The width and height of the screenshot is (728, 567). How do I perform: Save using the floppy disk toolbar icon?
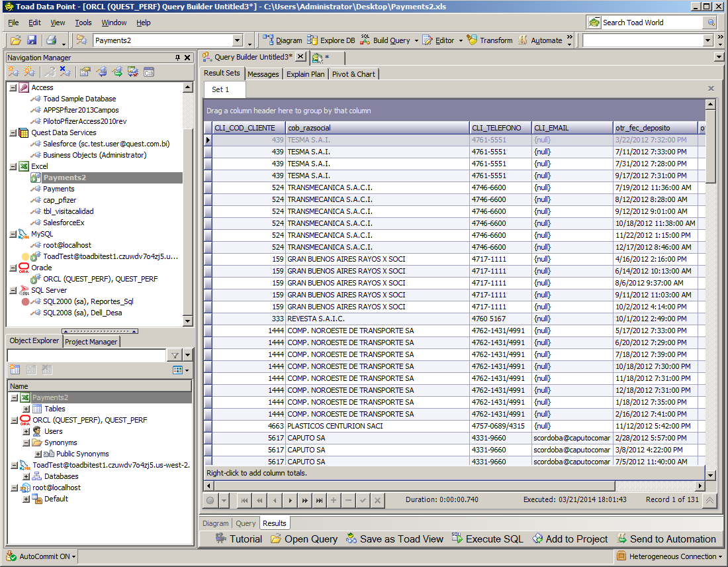click(32, 40)
